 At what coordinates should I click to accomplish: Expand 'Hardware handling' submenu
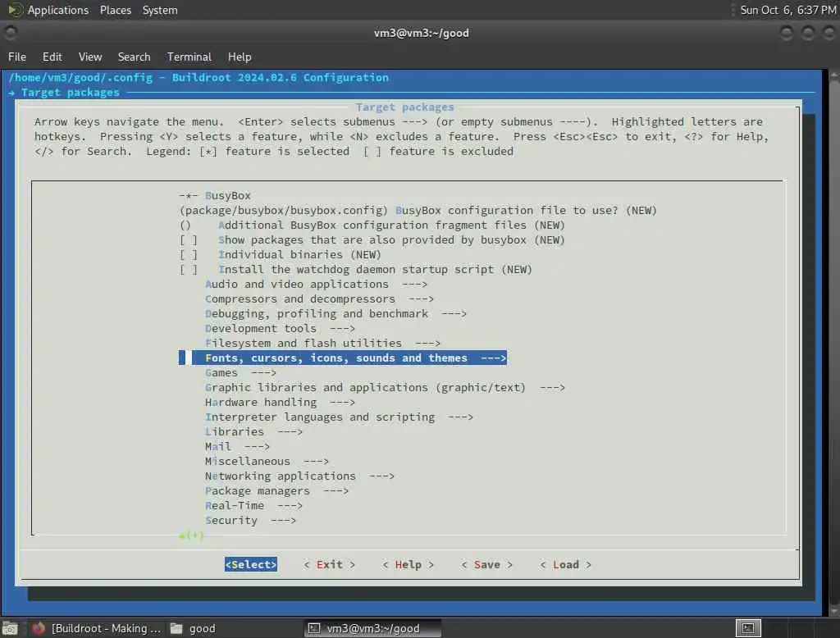point(281,403)
